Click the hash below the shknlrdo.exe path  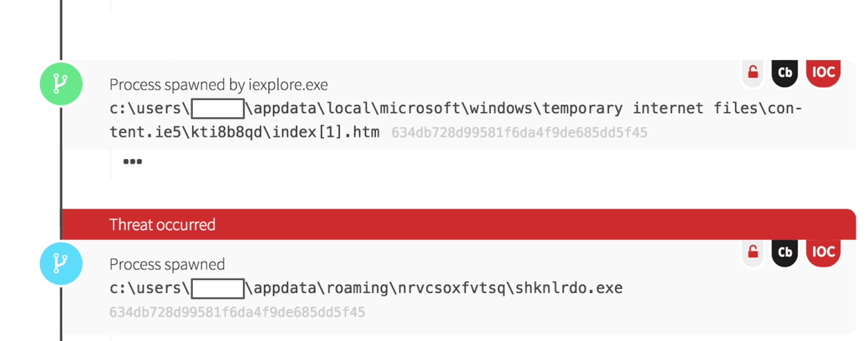tap(237, 312)
